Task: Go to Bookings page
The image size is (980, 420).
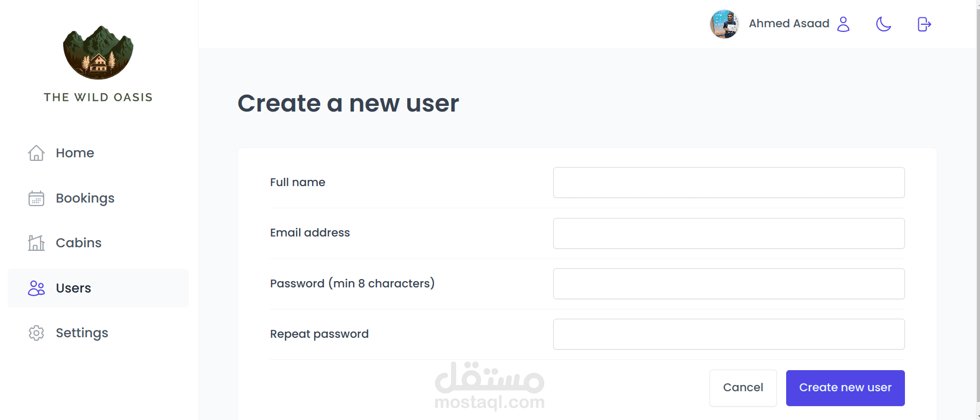Action: 85,198
